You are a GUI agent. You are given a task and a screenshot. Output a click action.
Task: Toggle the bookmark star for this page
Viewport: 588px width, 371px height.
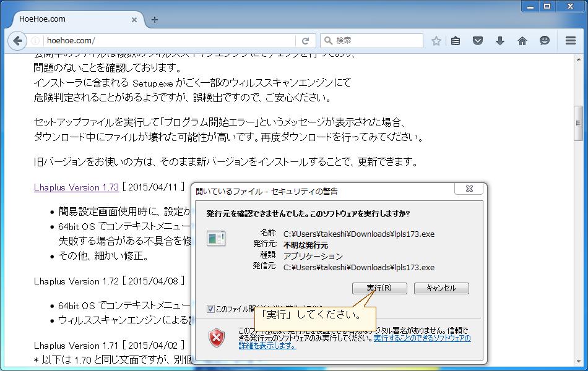click(436, 41)
